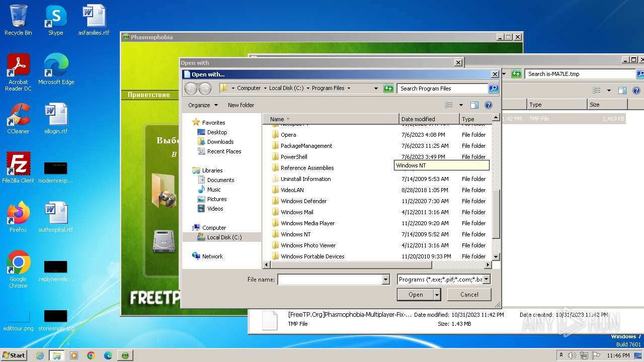Sort by Date modified column header
644x362 pixels.
click(429, 119)
